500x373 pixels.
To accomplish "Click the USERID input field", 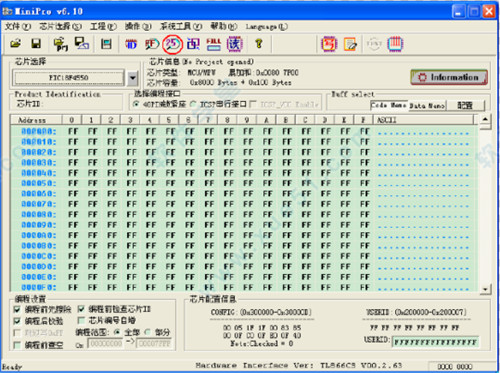I will pyautogui.click(x=436, y=342).
